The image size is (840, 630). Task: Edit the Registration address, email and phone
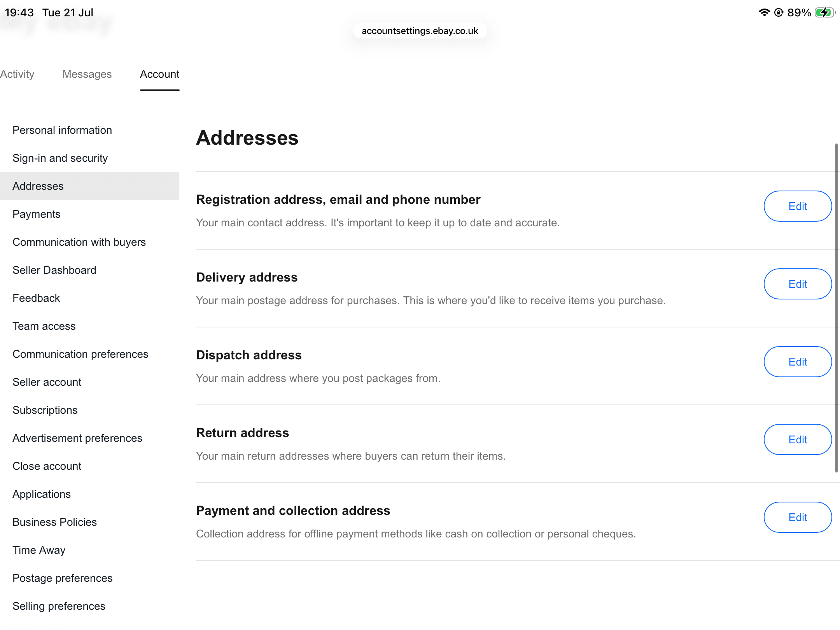tap(798, 206)
